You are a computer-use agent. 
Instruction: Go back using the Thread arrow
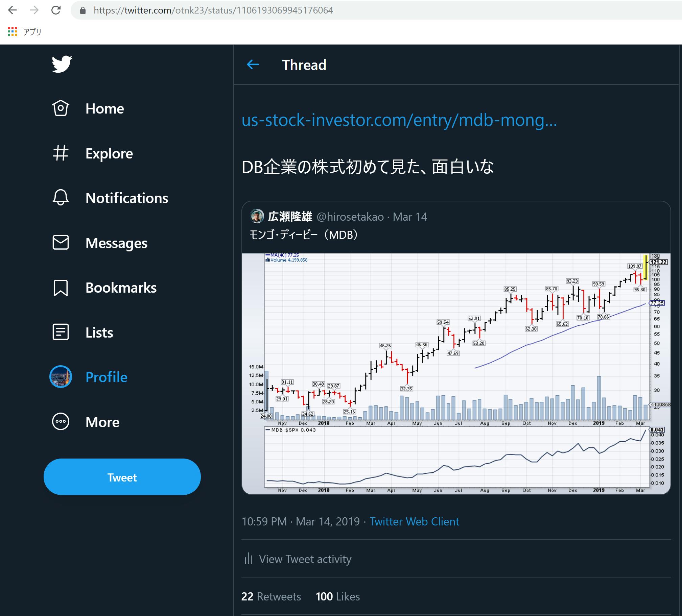point(253,64)
